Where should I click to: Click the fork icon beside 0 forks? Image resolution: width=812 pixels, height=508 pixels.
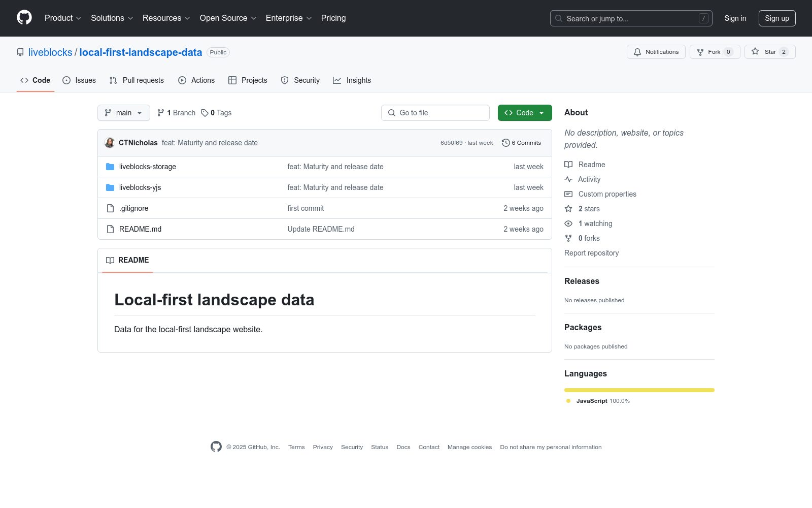coord(568,238)
